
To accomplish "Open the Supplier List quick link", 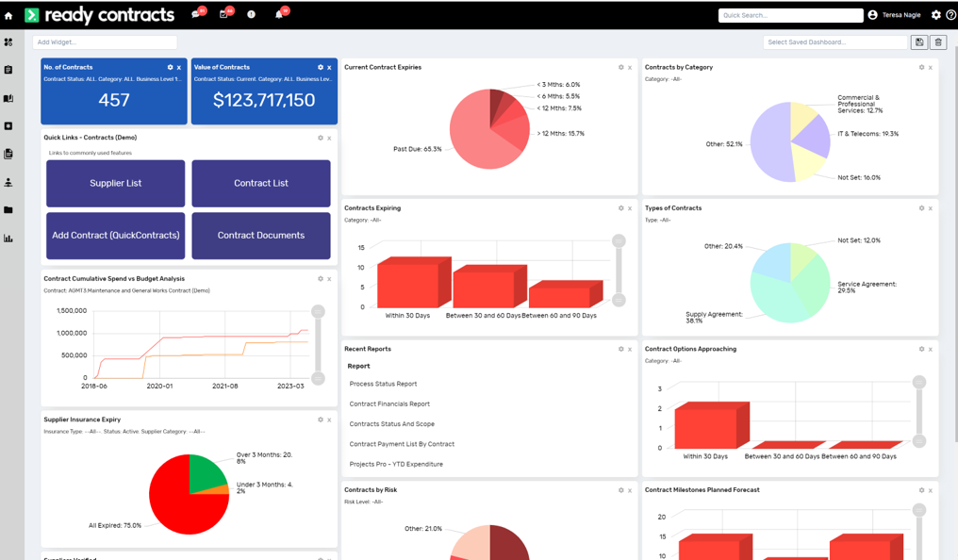I will coord(115,183).
